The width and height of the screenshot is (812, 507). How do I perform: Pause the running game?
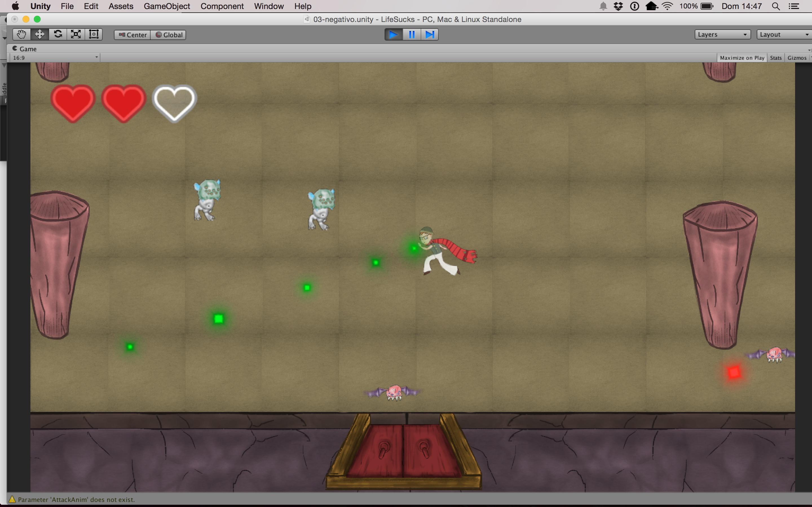411,35
